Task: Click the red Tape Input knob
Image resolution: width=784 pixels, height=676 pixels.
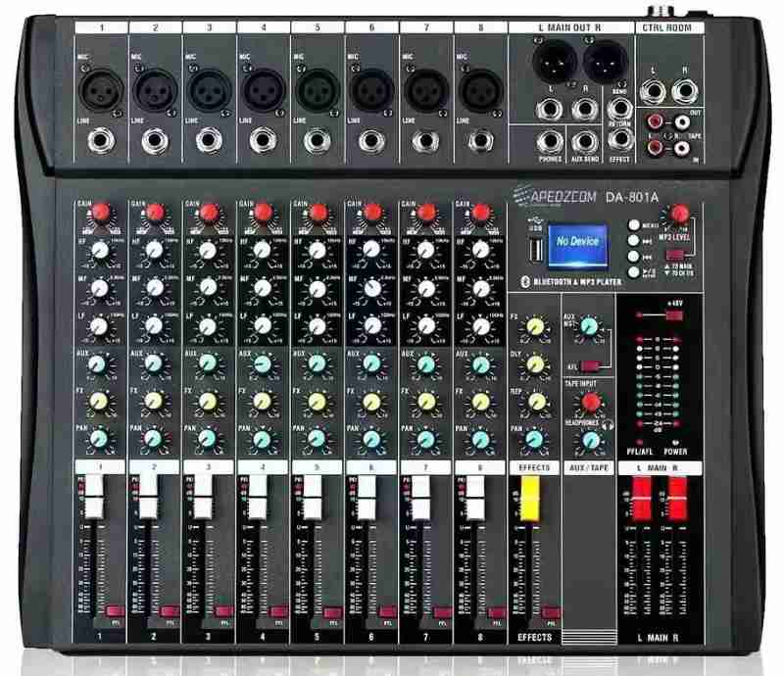Action: coord(590,402)
